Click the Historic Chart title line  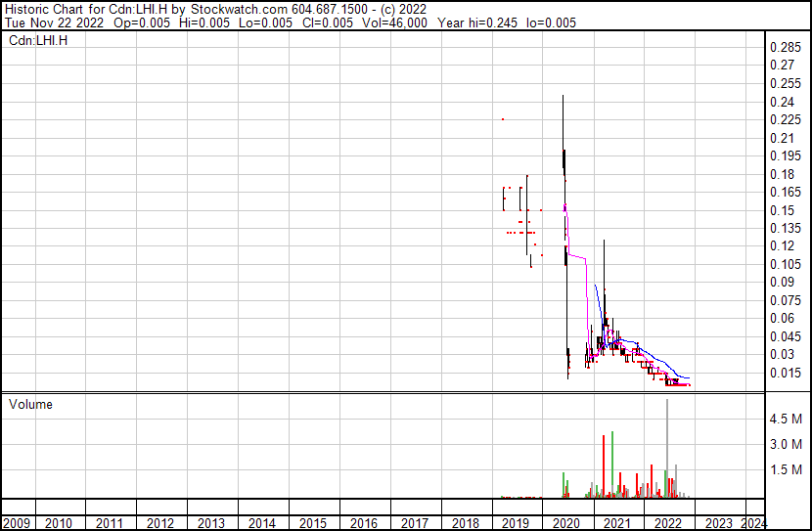click(215, 10)
